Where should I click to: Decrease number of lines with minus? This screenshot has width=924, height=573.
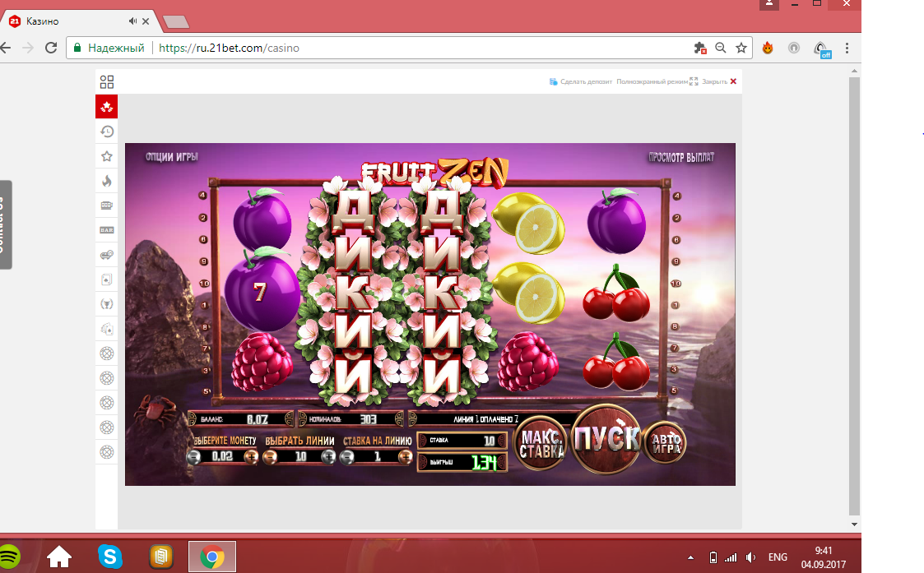point(270,457)
